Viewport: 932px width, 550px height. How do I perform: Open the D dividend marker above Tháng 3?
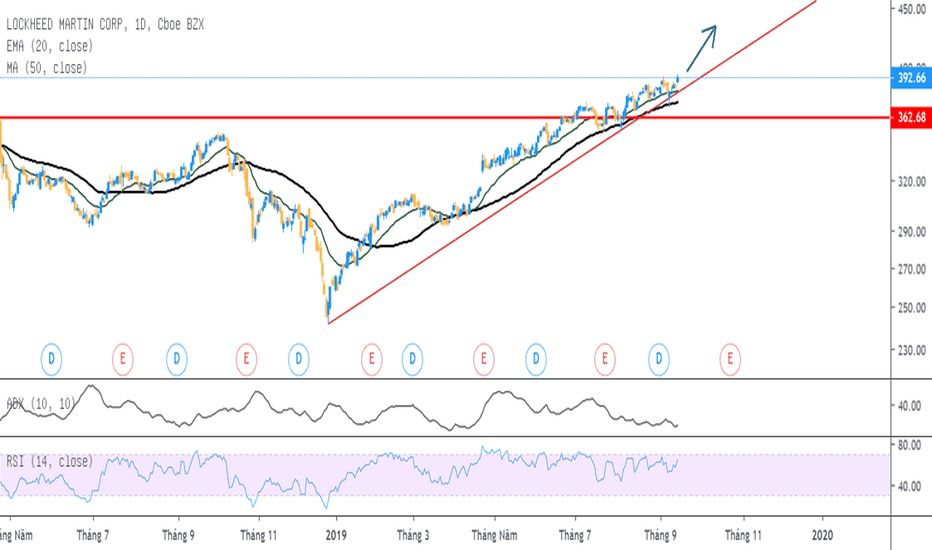[412, 359]
